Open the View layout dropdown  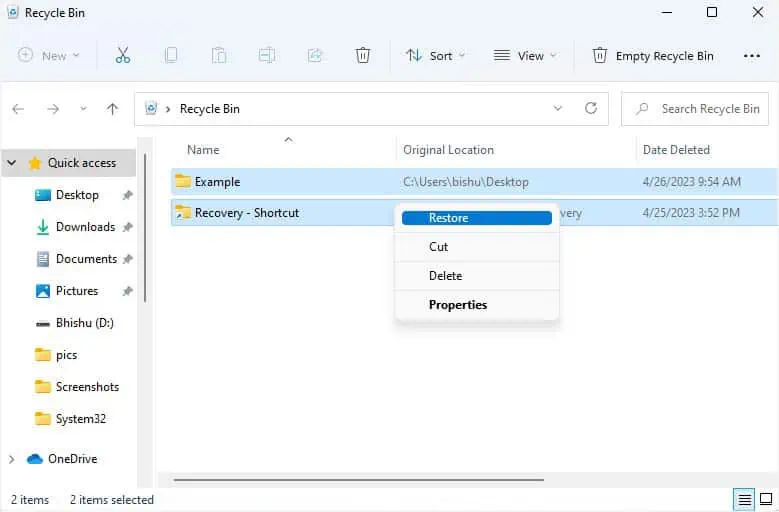point(525,56)
